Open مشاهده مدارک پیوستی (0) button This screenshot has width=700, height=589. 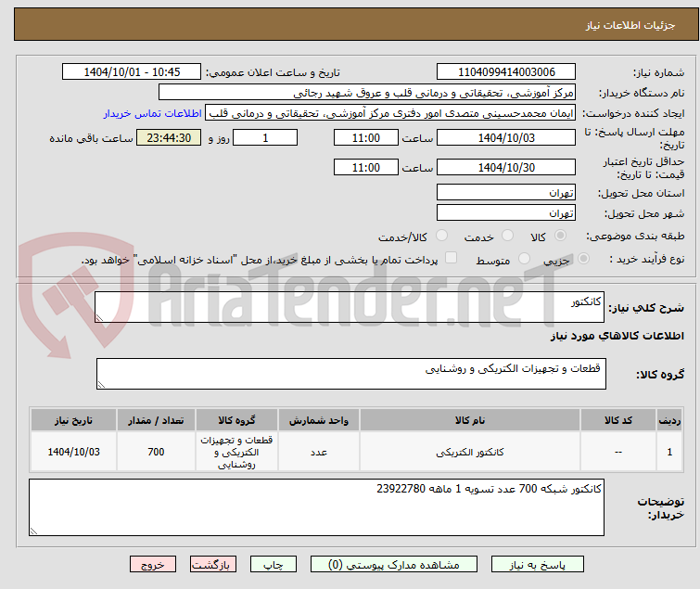(394, 565)
